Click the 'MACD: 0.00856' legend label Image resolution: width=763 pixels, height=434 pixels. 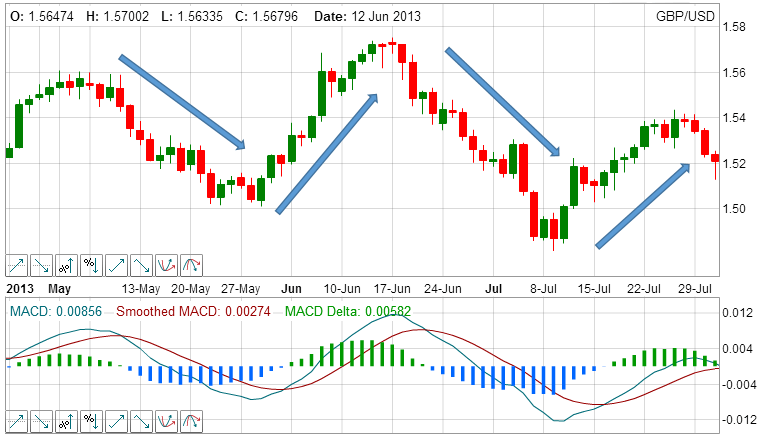coord(56,311)
